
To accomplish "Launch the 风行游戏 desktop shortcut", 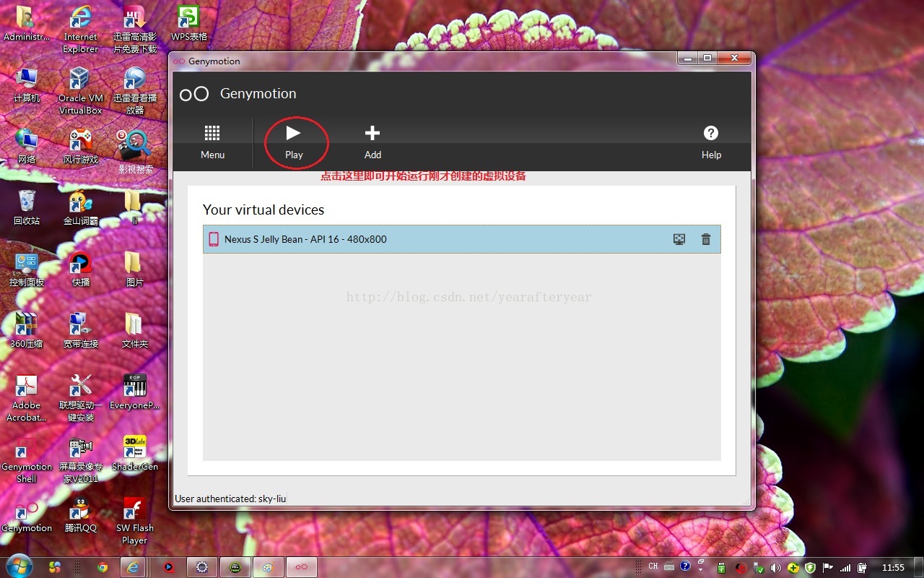I will click(80, 147).
